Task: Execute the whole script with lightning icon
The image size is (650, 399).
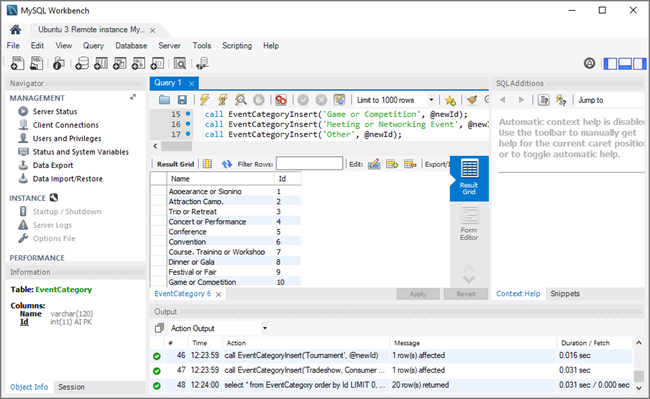Action: 204,100
